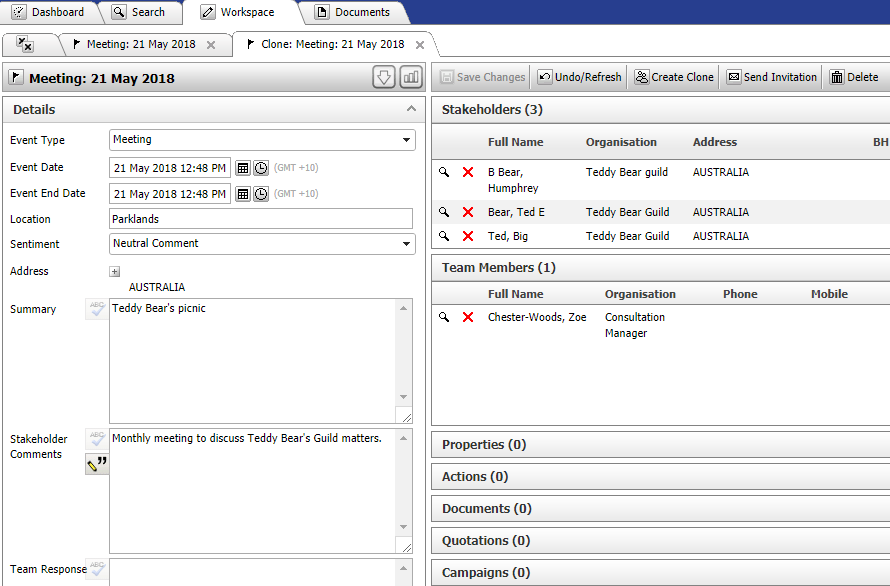Viewport: 890px width, 586px height.
Task: Click the flag icon beside meeting title
Action: pos(16,77)
